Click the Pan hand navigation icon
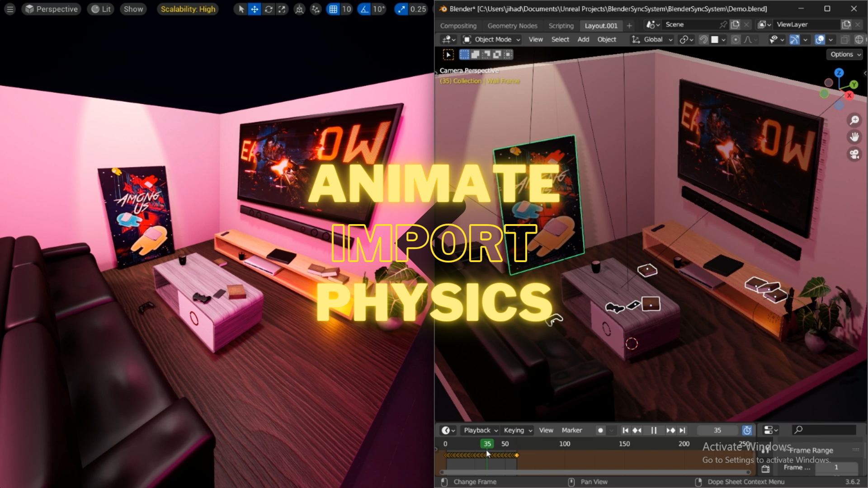Screen dimensions: 868x488 pyautogui.click(x=854, y=137)
